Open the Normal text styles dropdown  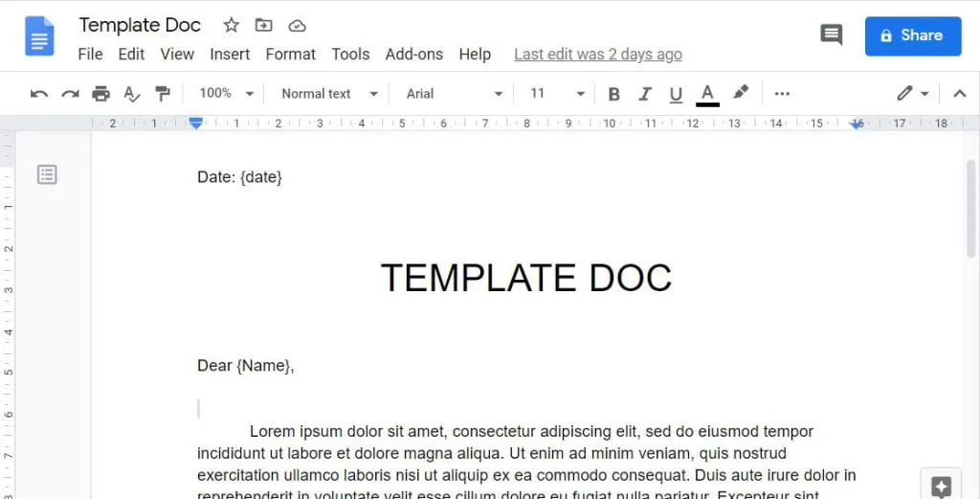point(330,94)
